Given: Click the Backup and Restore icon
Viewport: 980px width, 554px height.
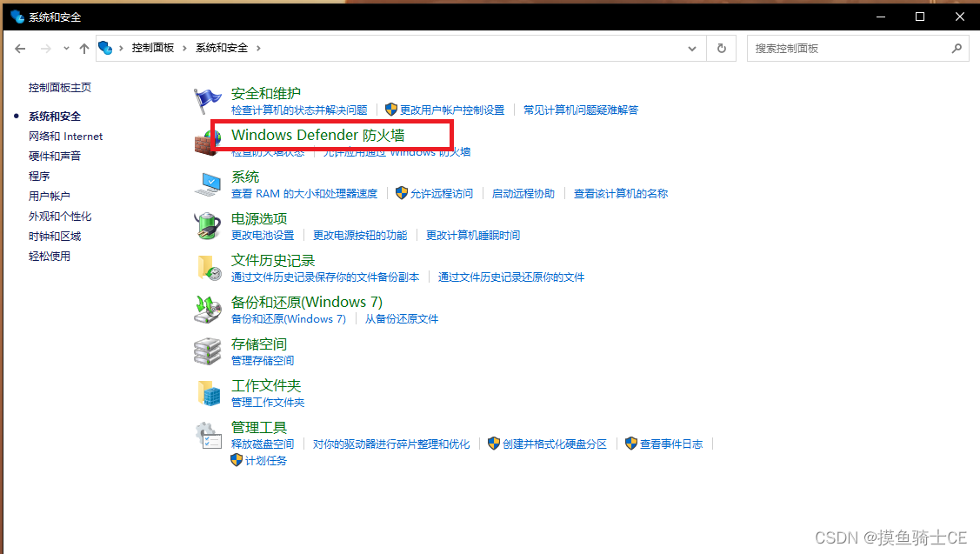Looking at the screenshot, I should pyautogui.click(x=208, y=310).
